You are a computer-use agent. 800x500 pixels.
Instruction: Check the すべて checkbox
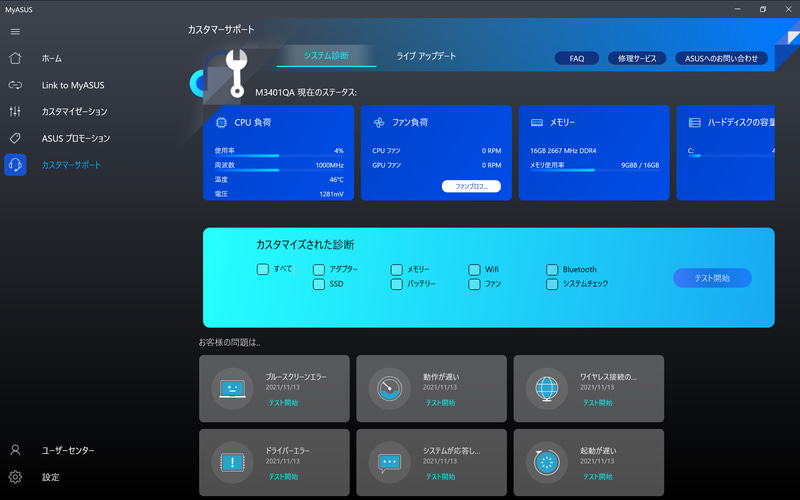pyautogui.click(x=262, y=269)
